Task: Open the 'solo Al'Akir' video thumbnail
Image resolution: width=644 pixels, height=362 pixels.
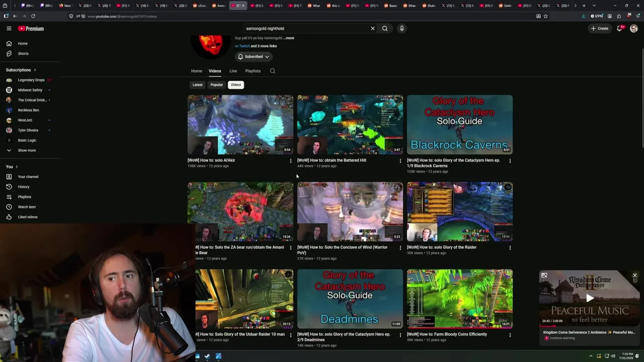Action: [x=240, y=125]
